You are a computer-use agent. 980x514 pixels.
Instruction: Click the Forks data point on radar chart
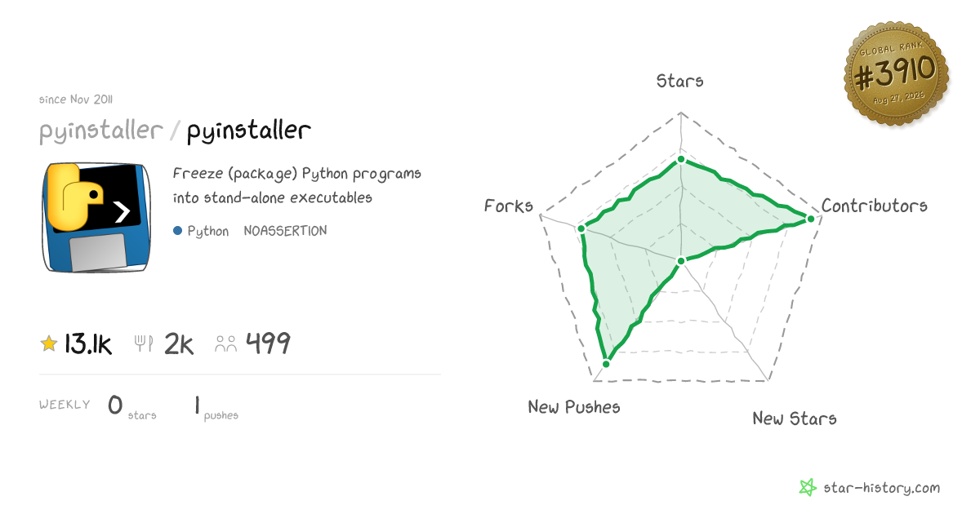click(581, 228)
